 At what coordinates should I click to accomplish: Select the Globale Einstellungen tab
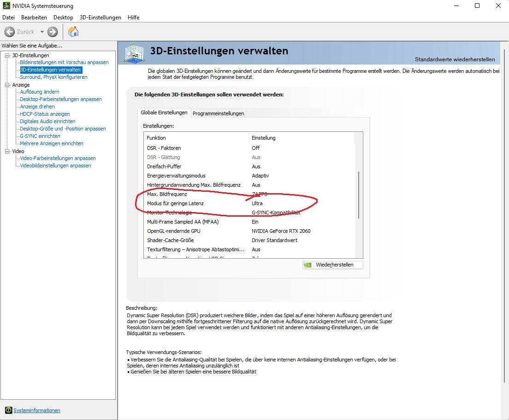pos(164,112)
